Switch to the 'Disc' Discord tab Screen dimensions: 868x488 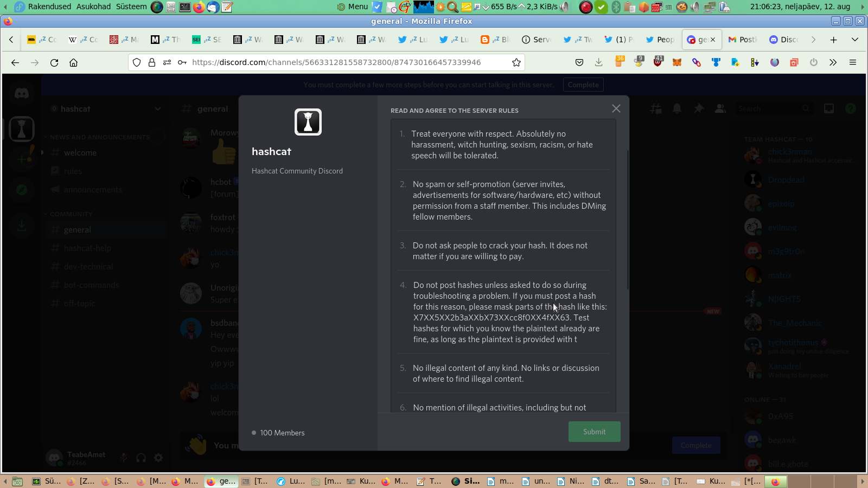(x=783, y=40)
